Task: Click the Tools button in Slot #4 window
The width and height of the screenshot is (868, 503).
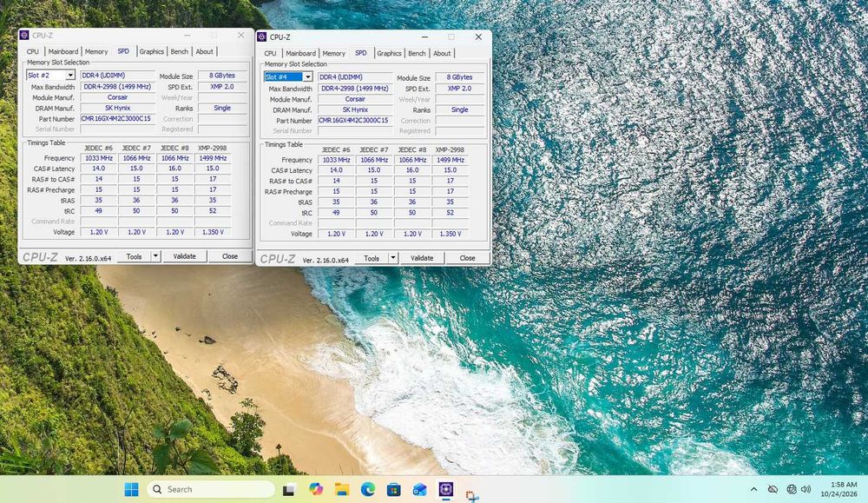Action: tap(372, 258)
